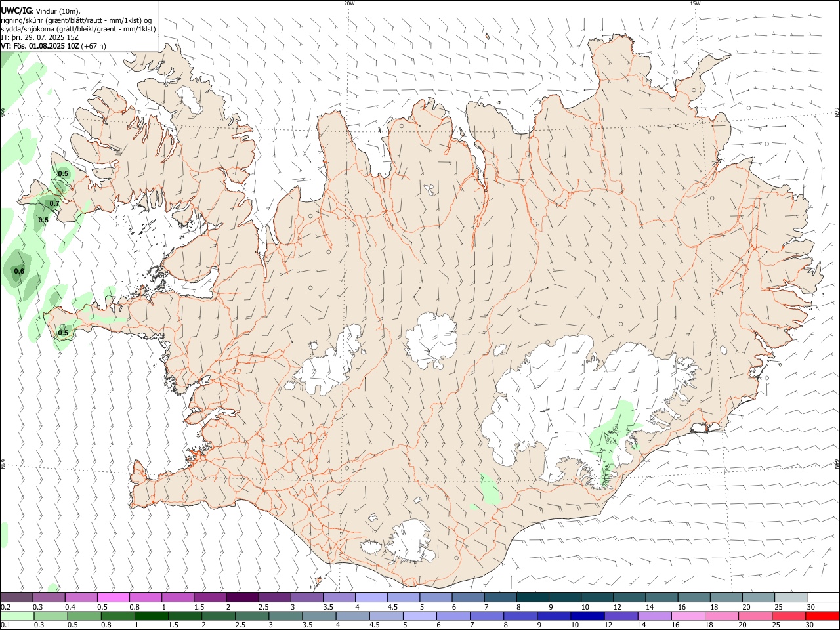Click the 'rigning/skúrir' legend description line
Viewport: 840px width, 630px height.
tap(76, 20)
